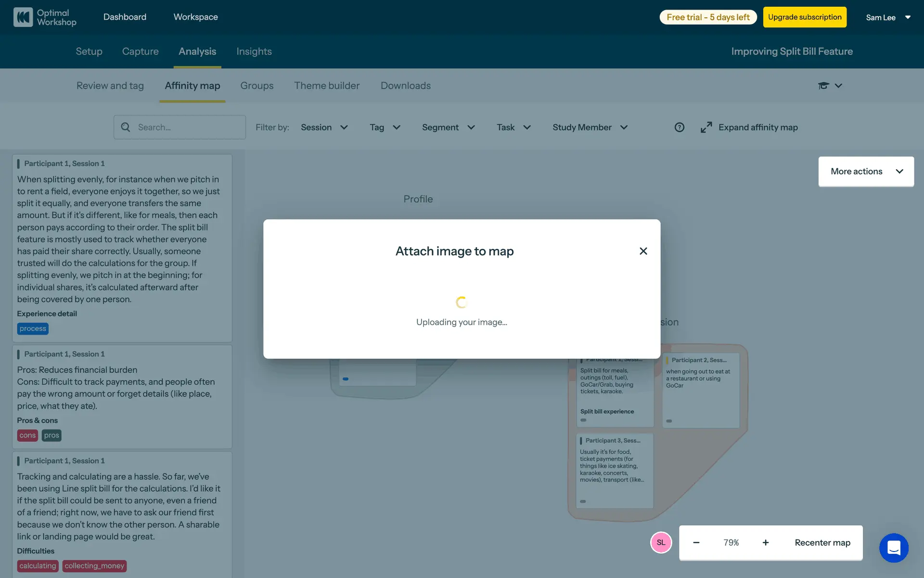Open the More actions dropdown
Viewport: 924px width, 578px height.
pos(866,171)
